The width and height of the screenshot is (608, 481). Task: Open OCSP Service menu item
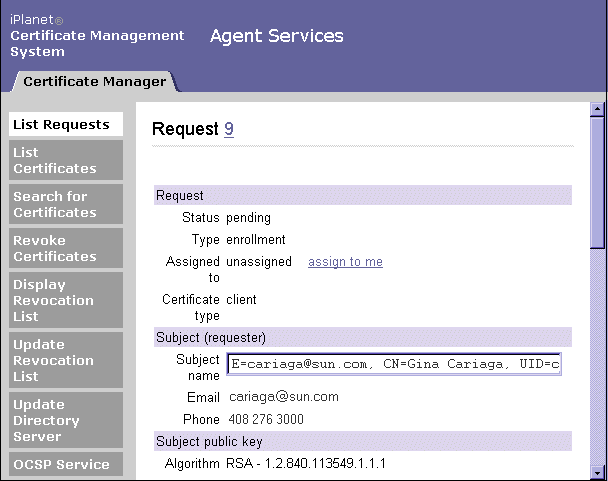point(66,464)
